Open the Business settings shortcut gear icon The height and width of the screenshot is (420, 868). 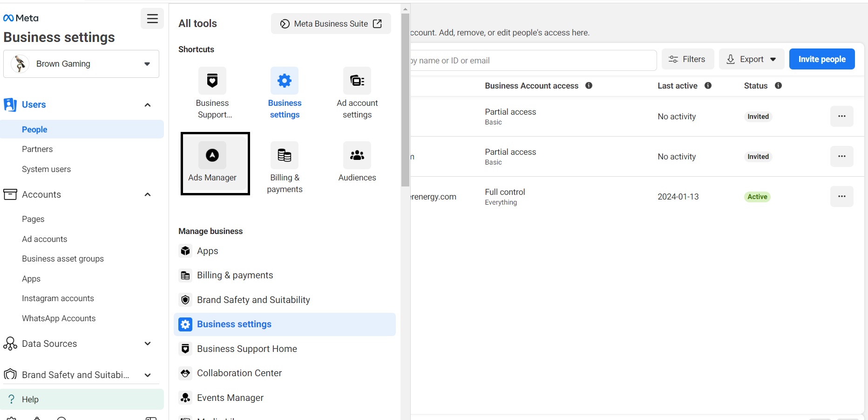point(285,81)
